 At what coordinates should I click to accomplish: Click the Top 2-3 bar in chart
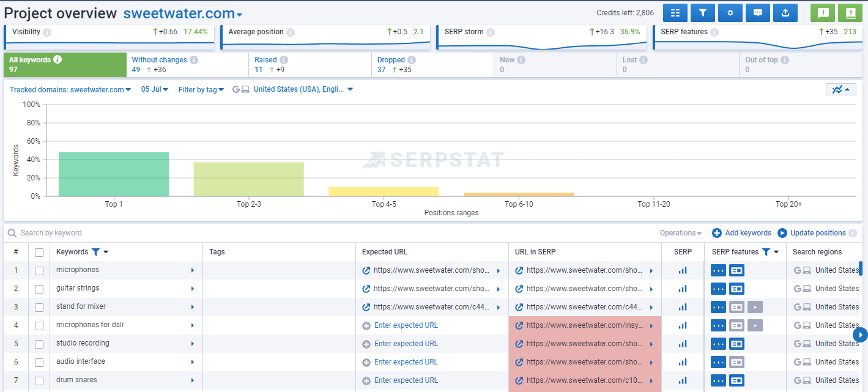(x=249, y=179)
